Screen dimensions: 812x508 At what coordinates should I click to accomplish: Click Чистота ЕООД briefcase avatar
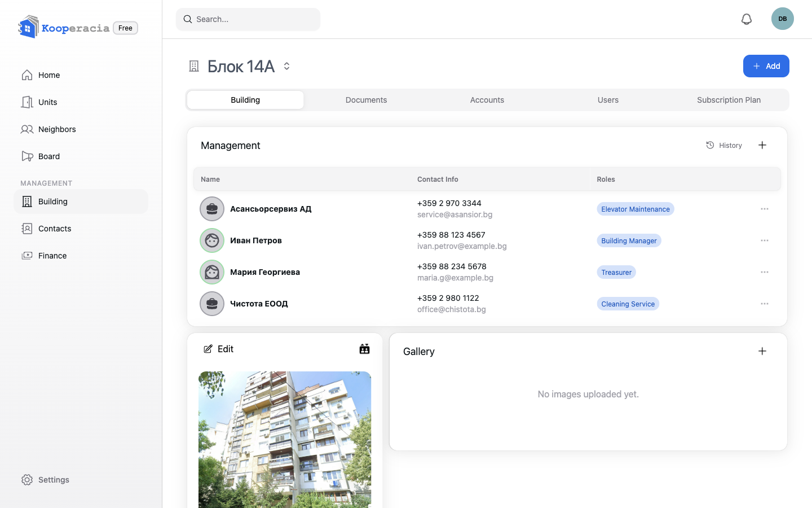click(x=212, y=304)
